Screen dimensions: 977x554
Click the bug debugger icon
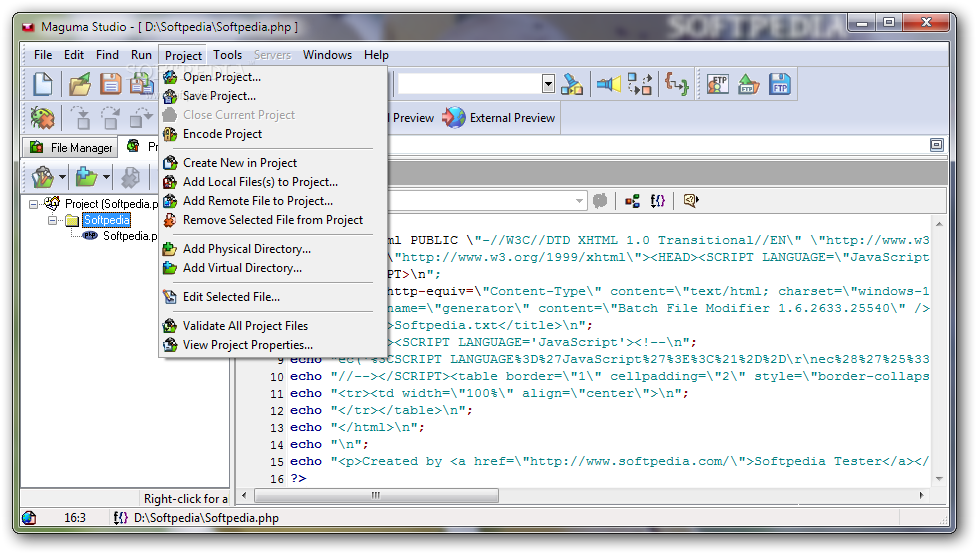(42, 118)
